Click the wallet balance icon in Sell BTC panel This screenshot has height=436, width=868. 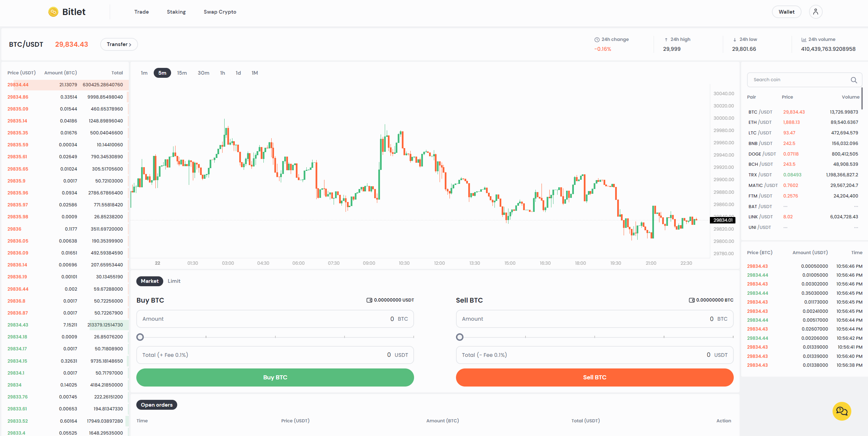coord(692,300)
